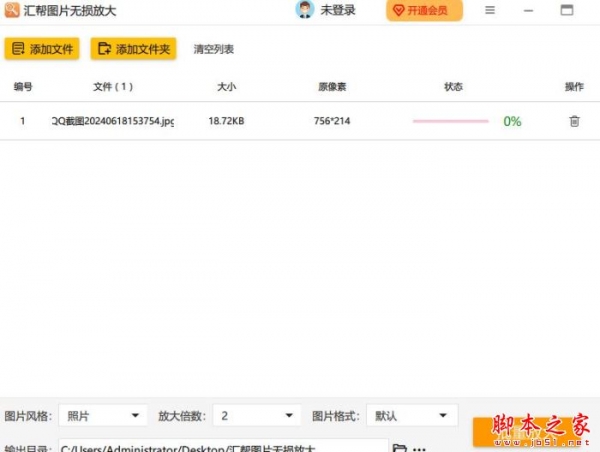Click the 操作 column header

coord(574,87)
